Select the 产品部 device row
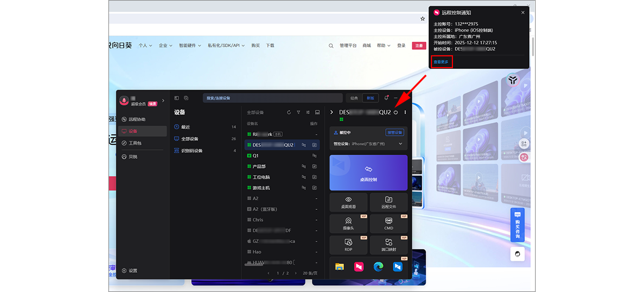Viewport: 644px width, 292px height. point(282,166)
